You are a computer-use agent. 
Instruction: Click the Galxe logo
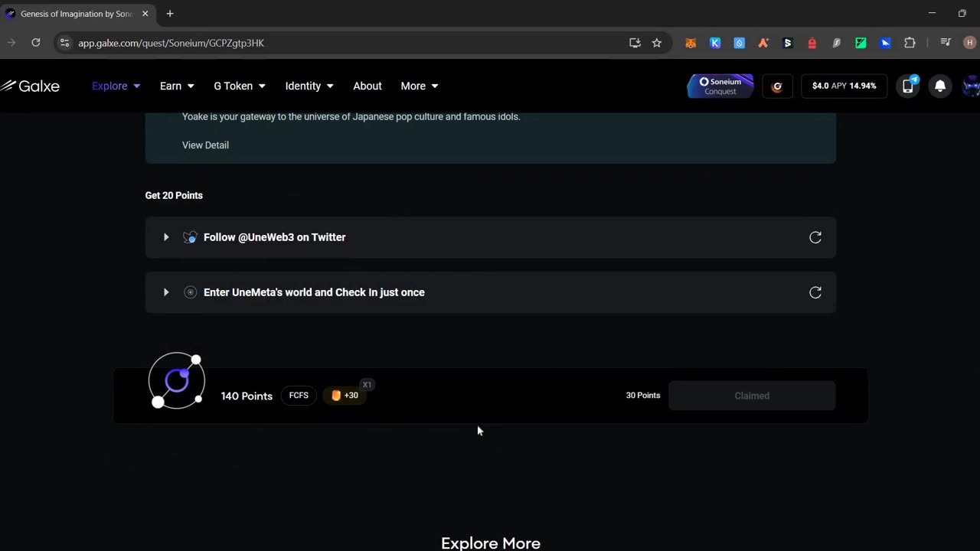click(x=30, y=86)
